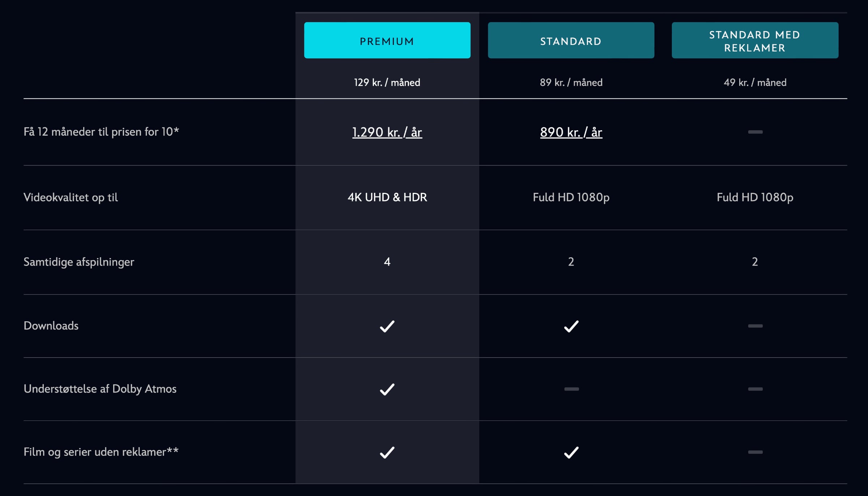The height and width of the screenshot is (496, 868).
Task: Open the 1.290 kr. / år link
Action: tap(387, 132)
